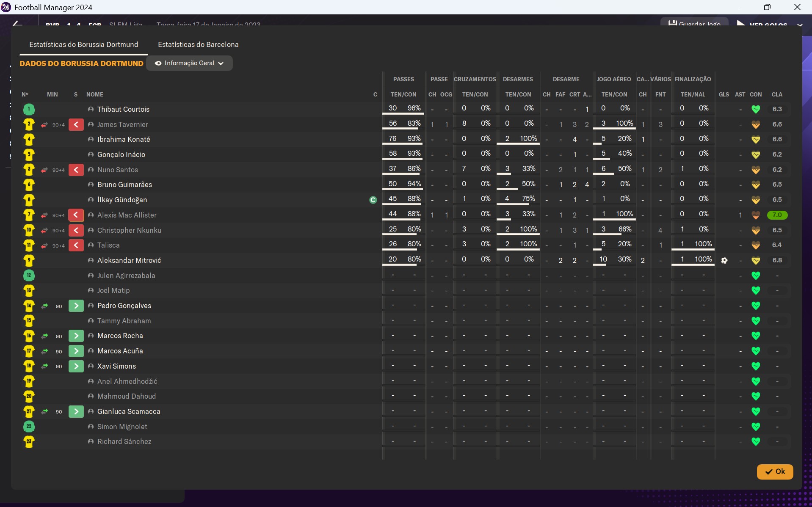Switch to Estatísticas do Borussia Dortmund tab

pyautogui.click(x=84, y=44)
